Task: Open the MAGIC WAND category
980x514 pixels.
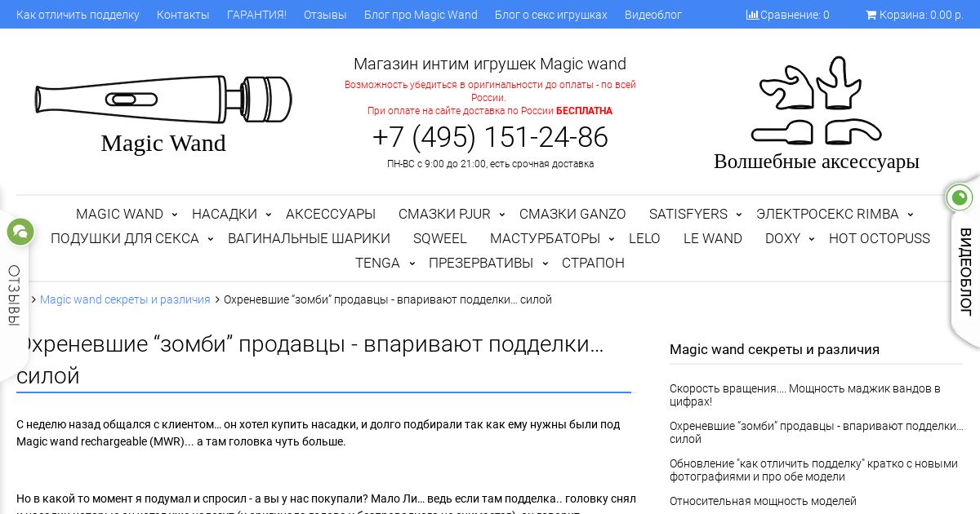Action: [x=119, y=214]
